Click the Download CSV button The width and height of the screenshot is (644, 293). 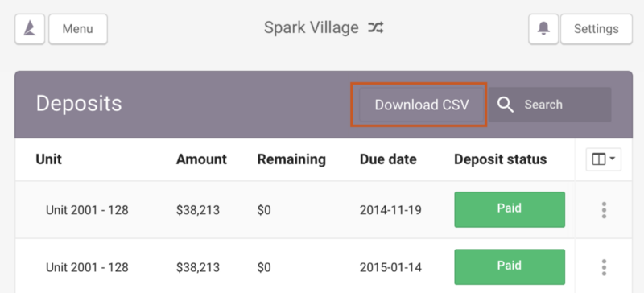click(x=421, y=105)
